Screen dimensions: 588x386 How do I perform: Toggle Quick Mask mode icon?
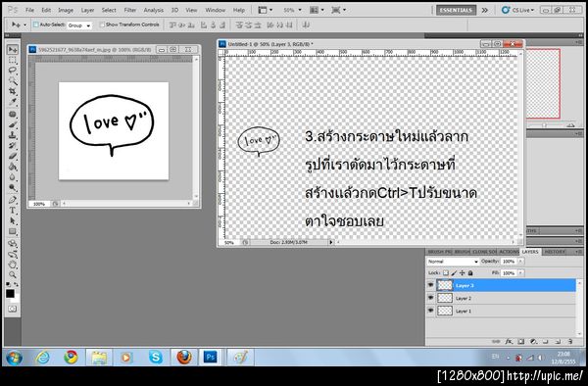(13, 309)
